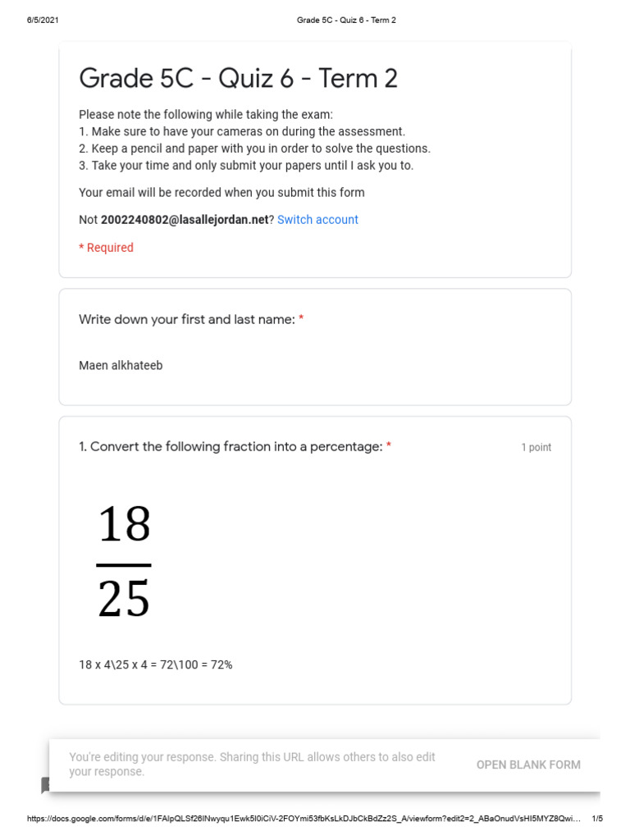Click the 'Your email will be recorded' notice
Screen dimensions: 630x840
[221, 193]
